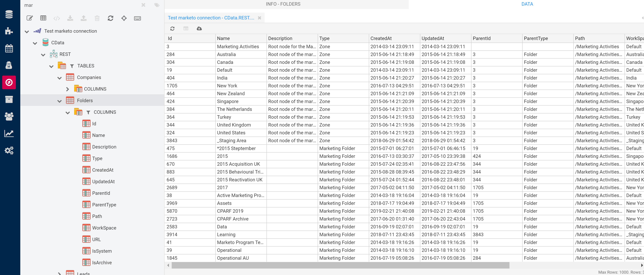
Task: Click the compass explorer sidebar icon
Action: point(9,82)
